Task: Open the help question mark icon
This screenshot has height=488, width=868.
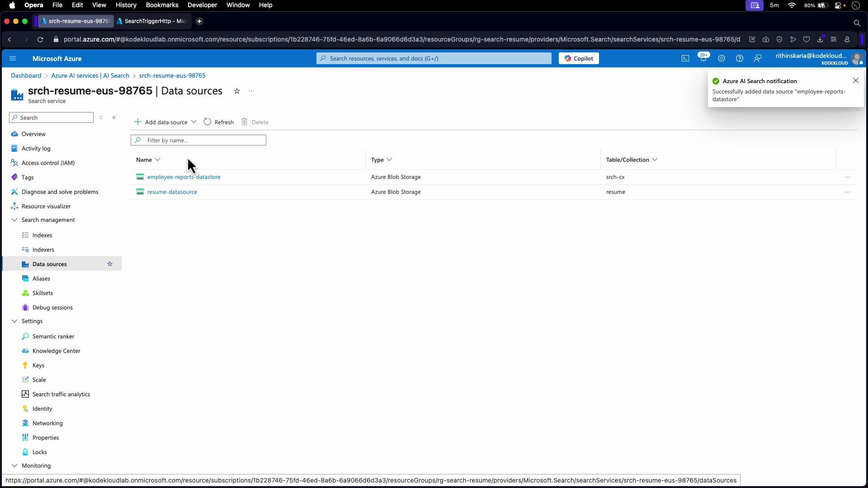Action: click(740, 59)
